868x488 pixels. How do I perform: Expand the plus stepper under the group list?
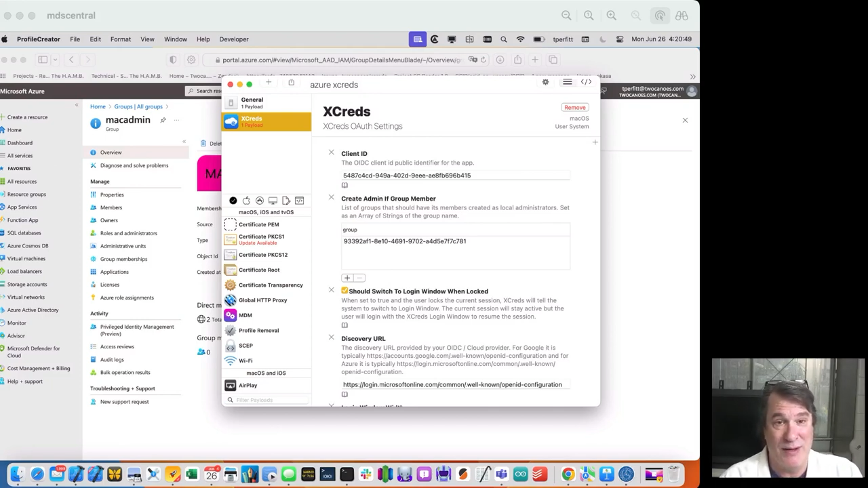pyautogui.click(x=347, y=278)
